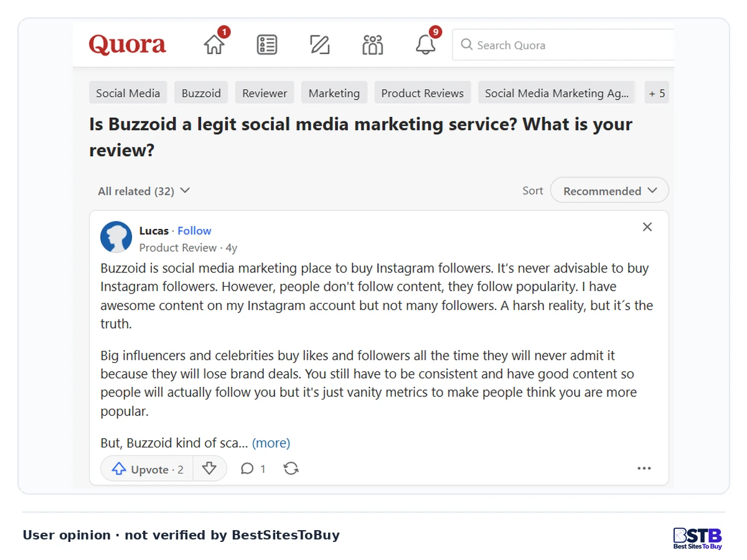Image resolution: width=747 pixels, height=560 pixels.
Task: Select the Product Reviews topic tag
Action: (x=423, y=93)
